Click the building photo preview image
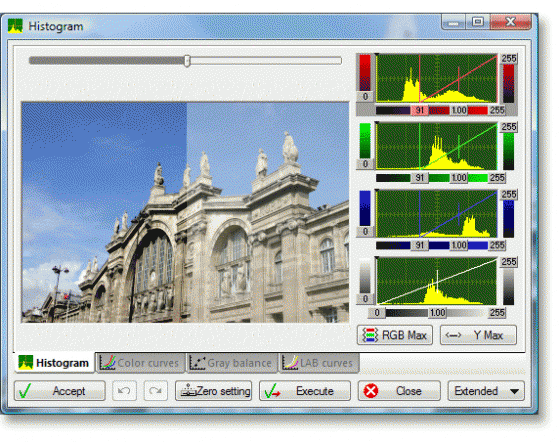 (185, 213)
